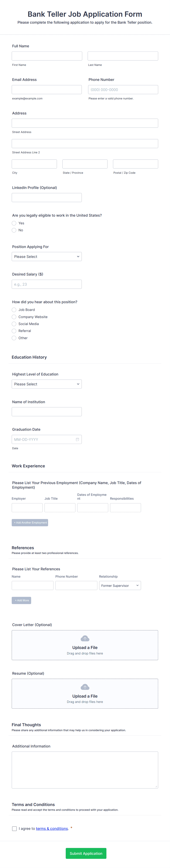Open the Relationship dropdown showing Former Supervisor
The image size is (170, 868).
[x=120, y=585]
